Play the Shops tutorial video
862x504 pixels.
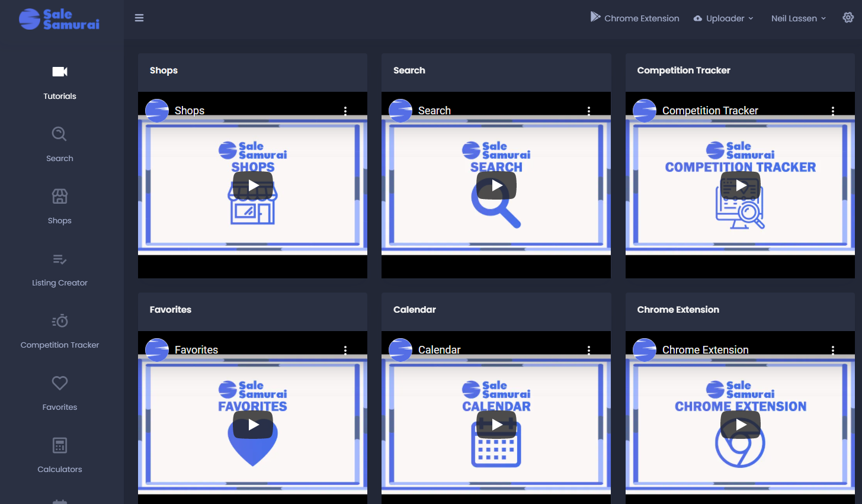coord(253,185)
